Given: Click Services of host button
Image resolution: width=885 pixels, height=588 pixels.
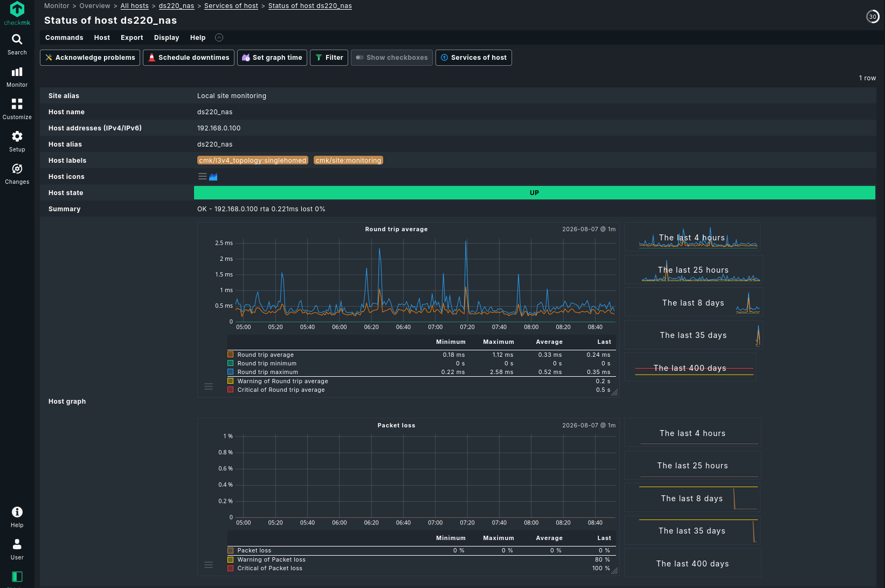Looking at the screenshot, I should 474,58.
